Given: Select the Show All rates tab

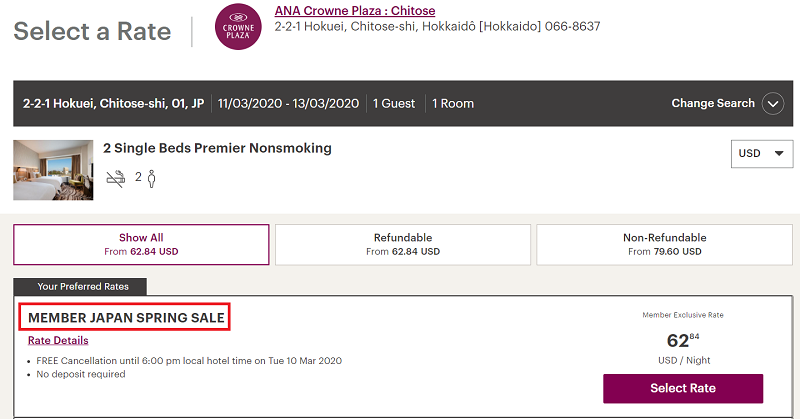Looking at the screenshot, I should click(x=141, y=244).
